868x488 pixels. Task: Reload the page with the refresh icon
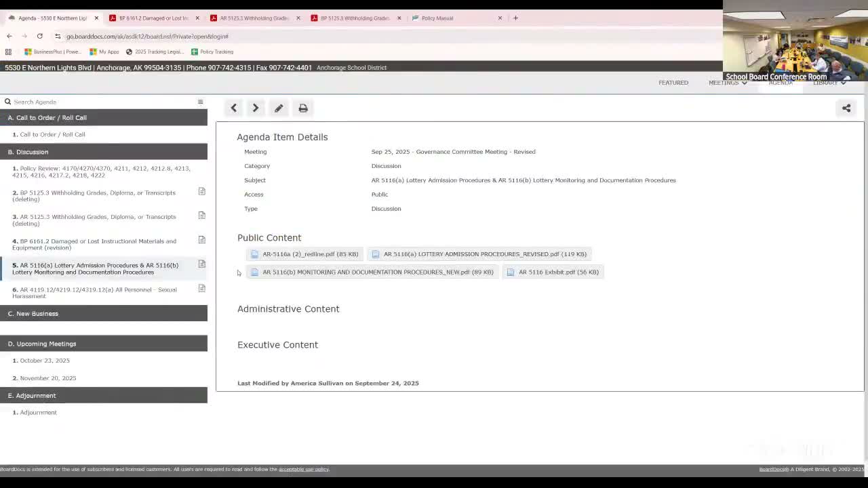[x=40, y=36]
